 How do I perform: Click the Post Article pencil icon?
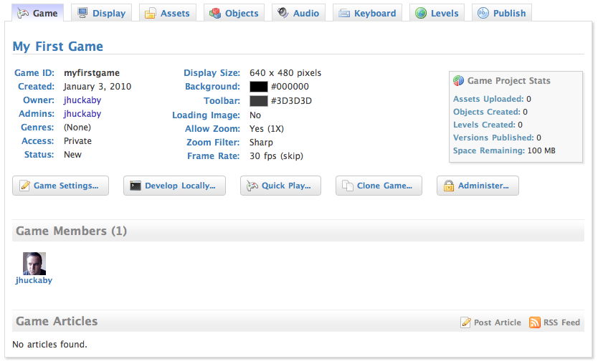coord(466,322)
